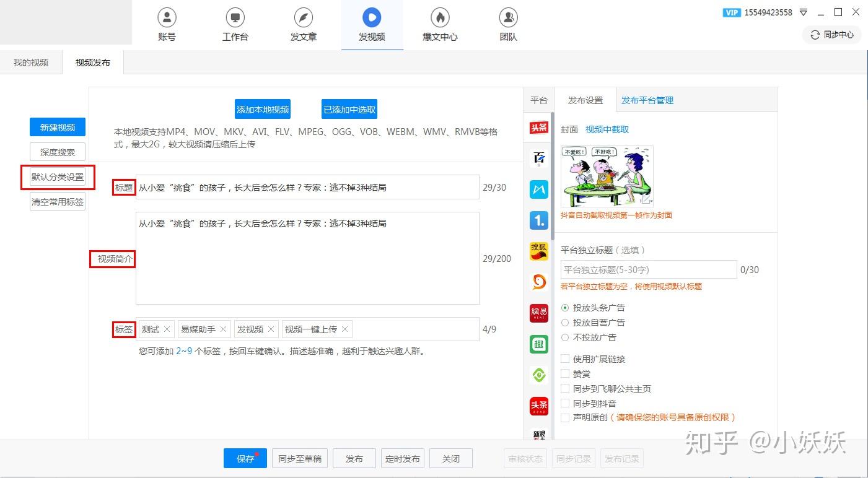
Task: Click the 添加本地视频 button
Action: coord(263,110)
